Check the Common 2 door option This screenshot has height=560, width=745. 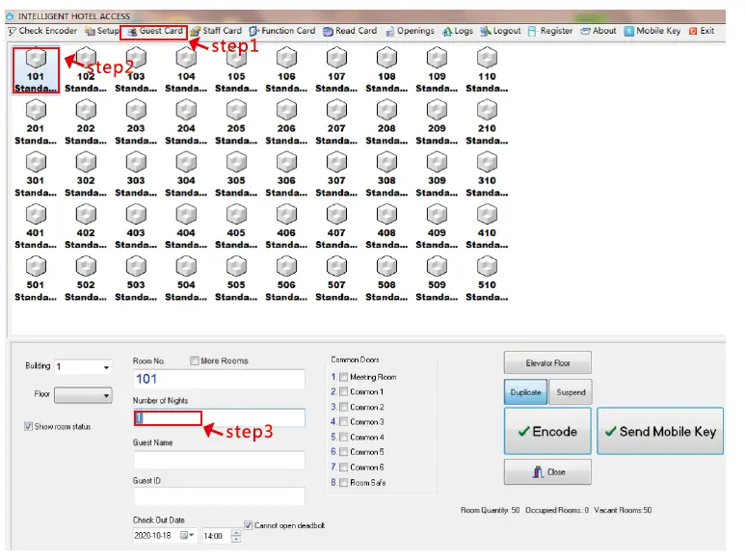344,407
